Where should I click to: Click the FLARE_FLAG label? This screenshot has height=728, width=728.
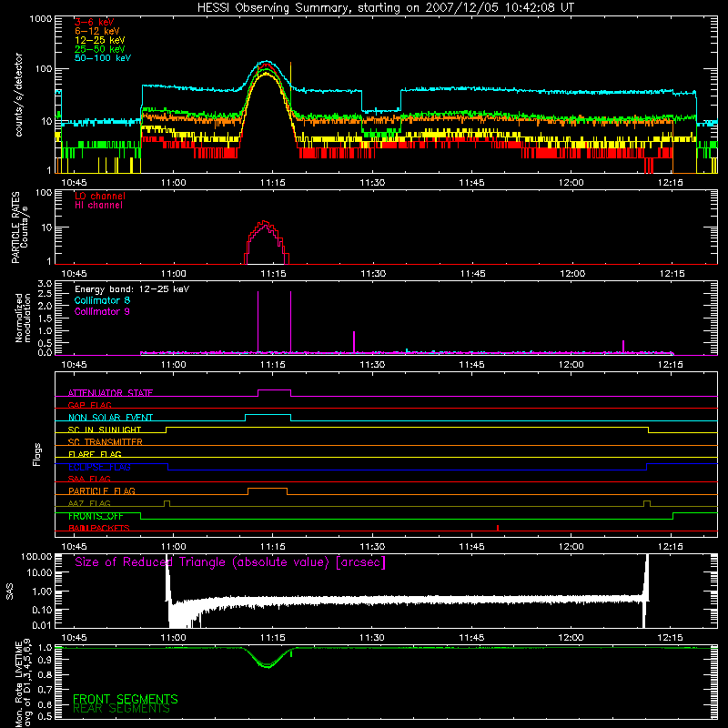95,454
